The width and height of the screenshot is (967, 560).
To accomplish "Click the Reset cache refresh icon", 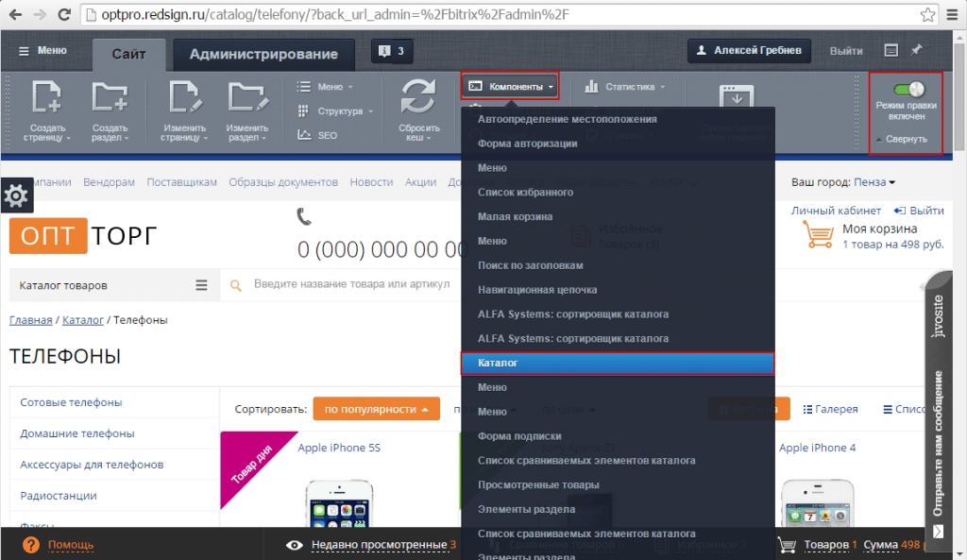I will point(416,99).
